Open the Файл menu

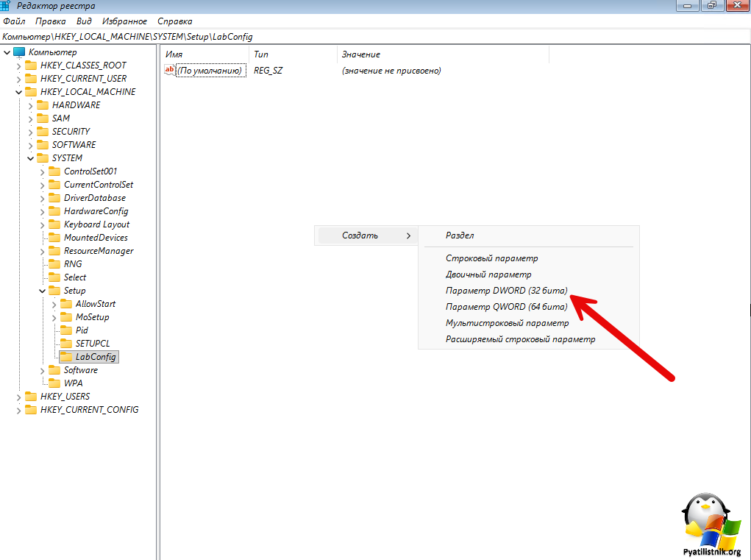tap(14, 21)
